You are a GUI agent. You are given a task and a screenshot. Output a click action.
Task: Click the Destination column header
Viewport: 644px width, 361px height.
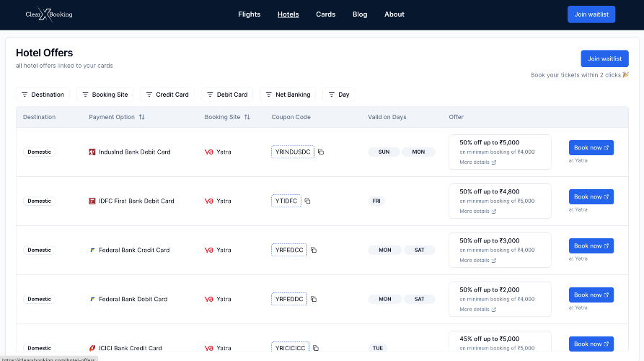click(39, 117)
